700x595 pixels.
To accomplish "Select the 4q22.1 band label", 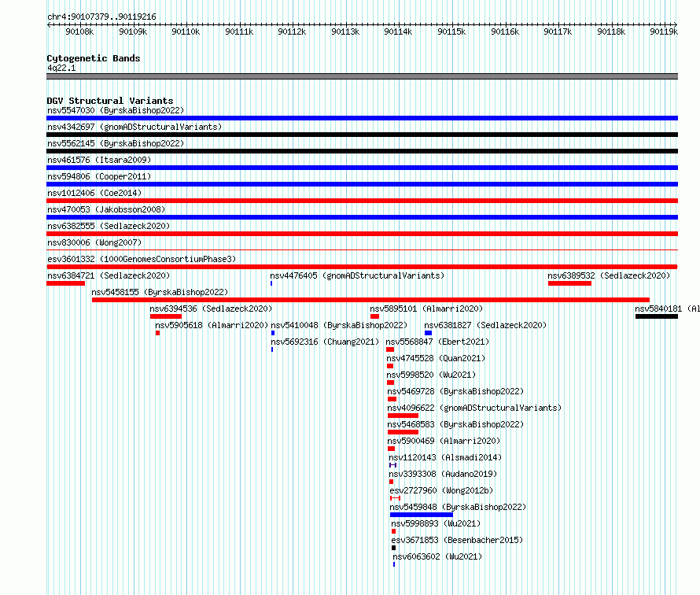I will [61, 68].
